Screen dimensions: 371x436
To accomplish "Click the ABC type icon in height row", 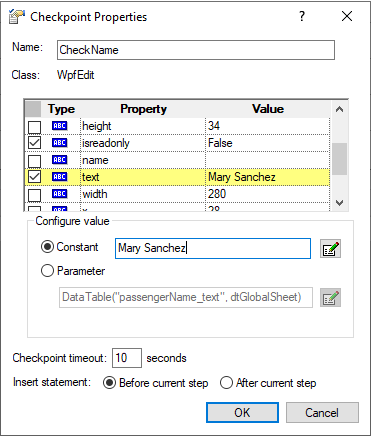I will (x=60, y=126).
